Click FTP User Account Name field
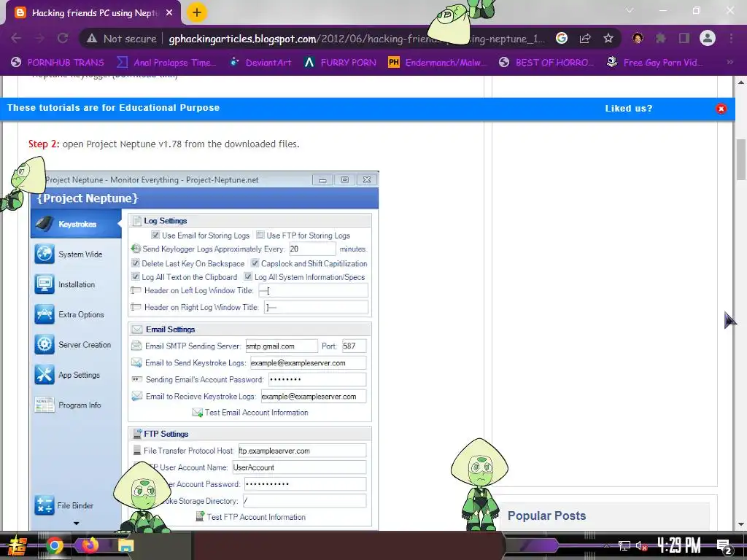The image size is (747, 560). click(x=299, y=467)
